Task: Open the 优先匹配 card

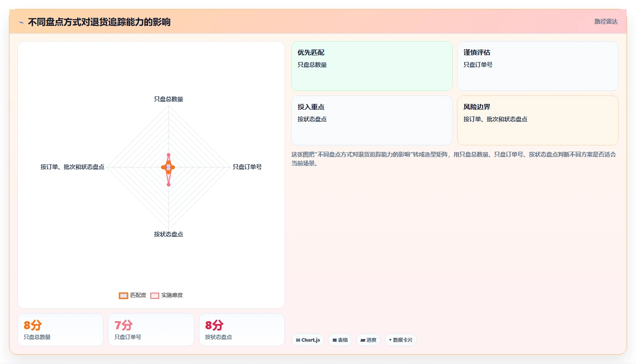Action: coord(372,66)
